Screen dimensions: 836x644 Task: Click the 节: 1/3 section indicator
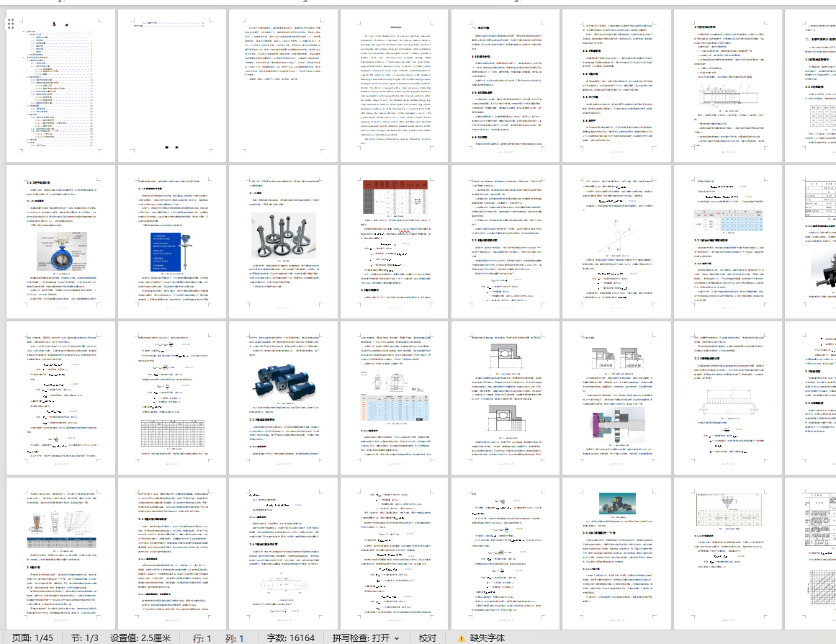[85, 638]
